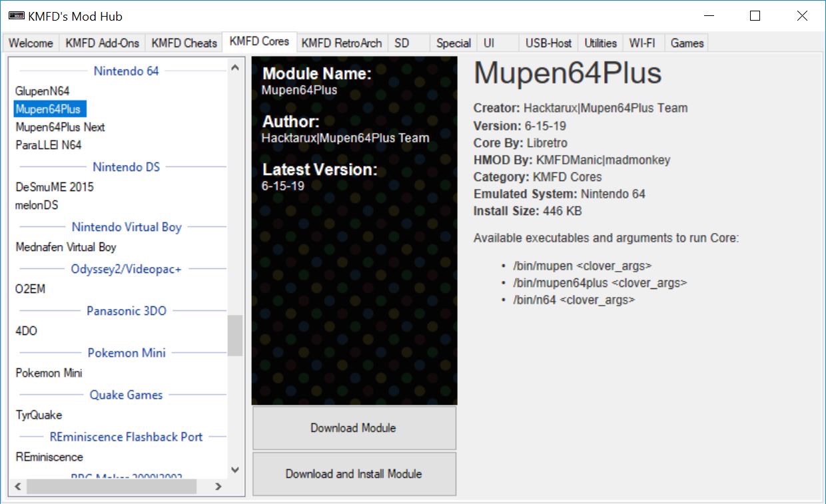Select Mednafen Virtual Boy core
The width and height of the screenshot is (826, 504).
66,247
